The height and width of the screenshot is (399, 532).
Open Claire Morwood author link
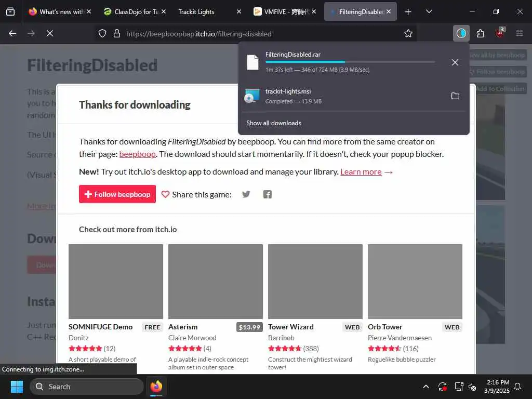192,338
